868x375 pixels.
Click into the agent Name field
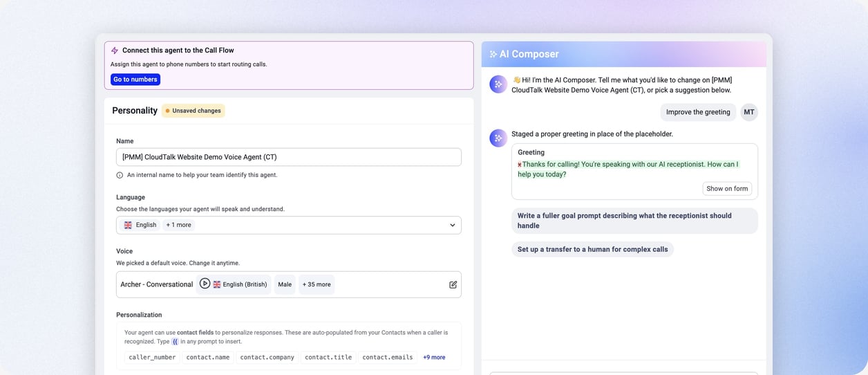click(x=289, y=157)
